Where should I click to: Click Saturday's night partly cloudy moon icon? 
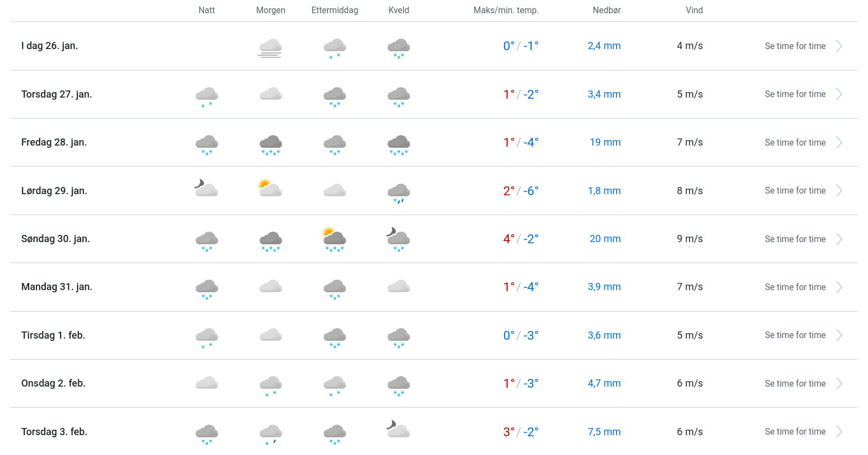click(x=206, y=189)
